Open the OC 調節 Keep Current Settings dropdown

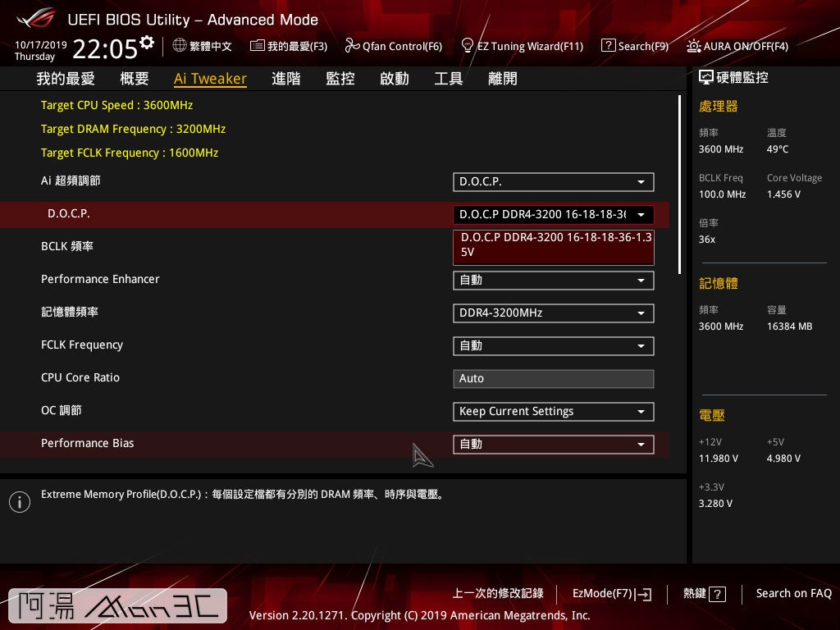(554, 412)
